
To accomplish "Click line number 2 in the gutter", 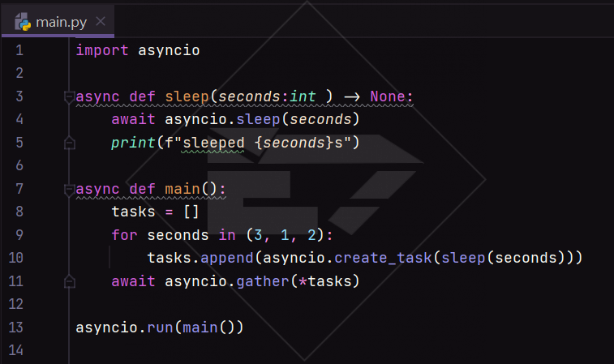I will (x=19, y=73).
